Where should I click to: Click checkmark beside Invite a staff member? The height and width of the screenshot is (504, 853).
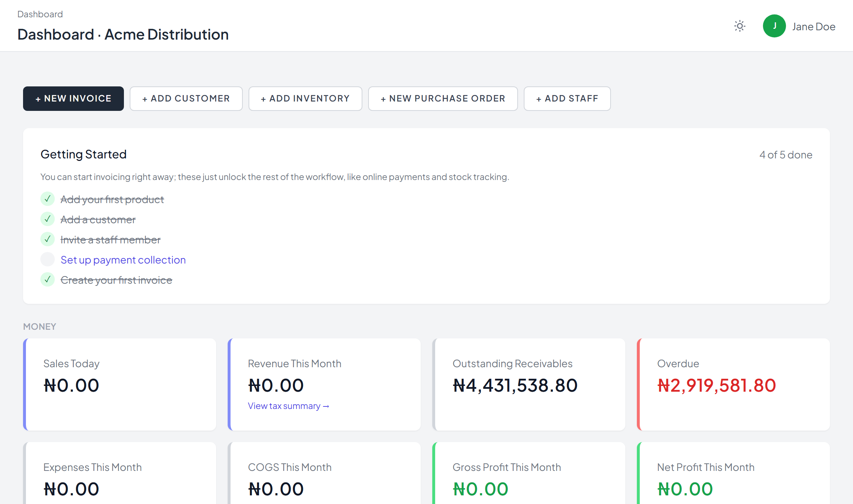[x=48, y=239]
